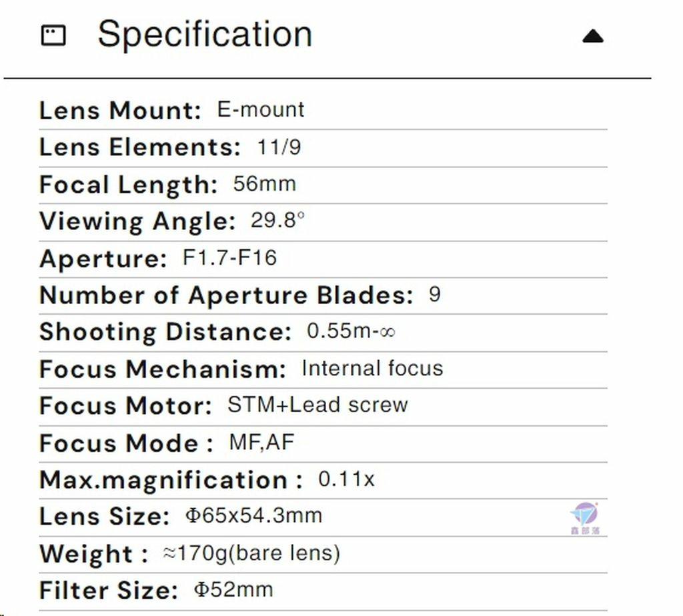Image resolution: width=683 pixels, height=616 pixels.
Task: Click Number of Aperture Blades label
Action: pyautogui.click(x=226, y=295)
